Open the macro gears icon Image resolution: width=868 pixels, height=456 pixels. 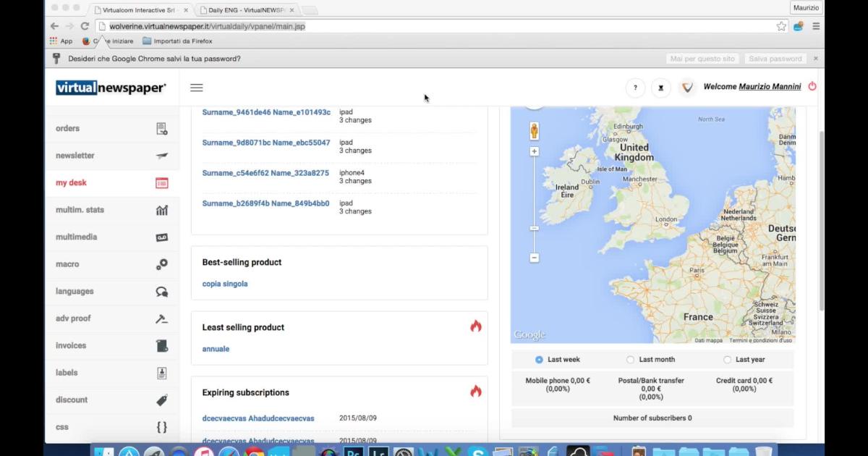(161, 264)
